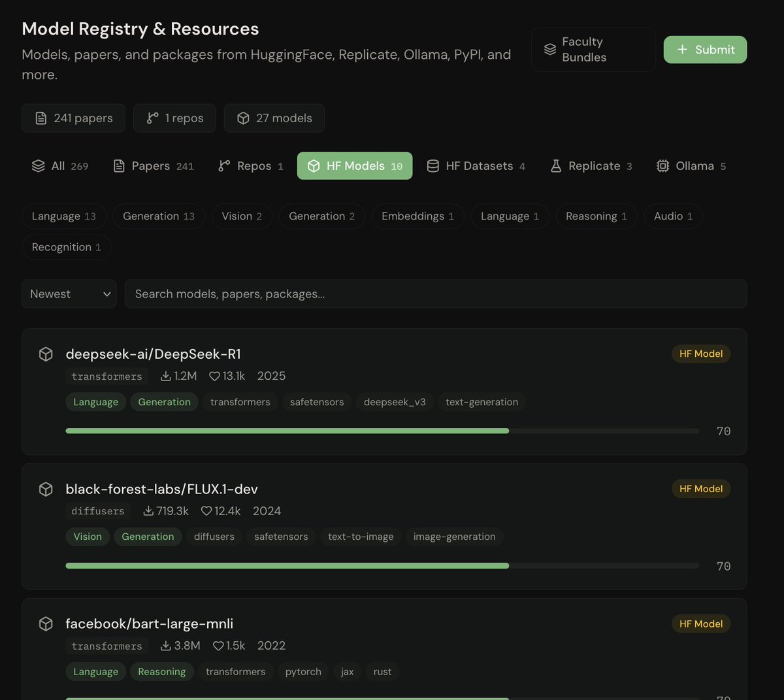Switch to the Repos tab
The image size is (784, 700).
click(x=250, y=166)
